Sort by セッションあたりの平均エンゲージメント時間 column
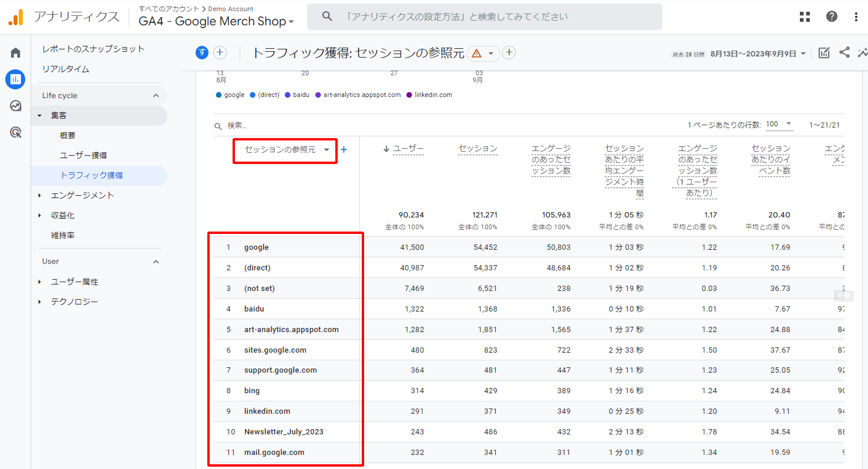The width and height of the screenshot is (868, 469). [x=624, y=171]
